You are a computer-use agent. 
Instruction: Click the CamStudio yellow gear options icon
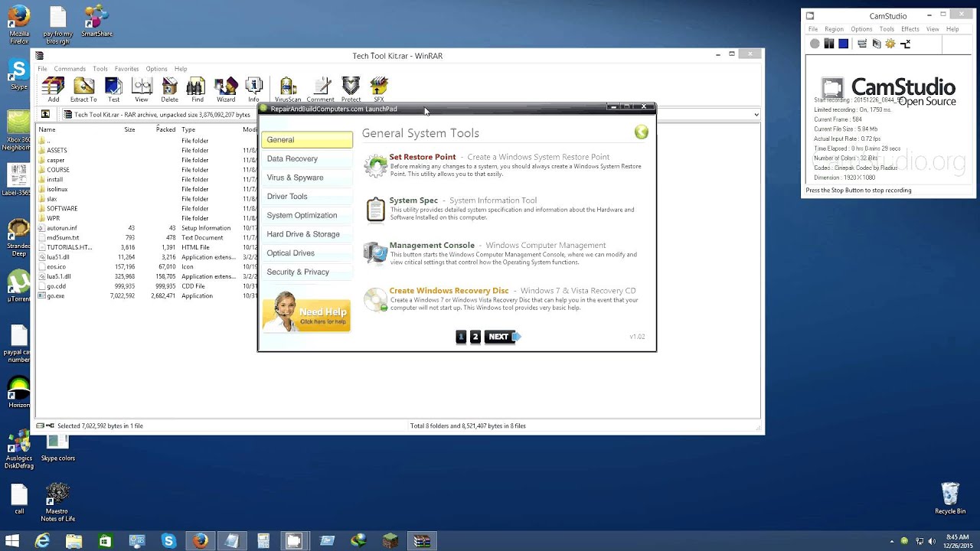coord(890,44)
